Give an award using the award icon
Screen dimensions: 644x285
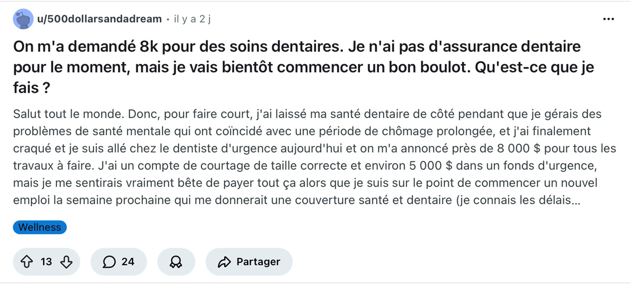[x=176, y=262]
